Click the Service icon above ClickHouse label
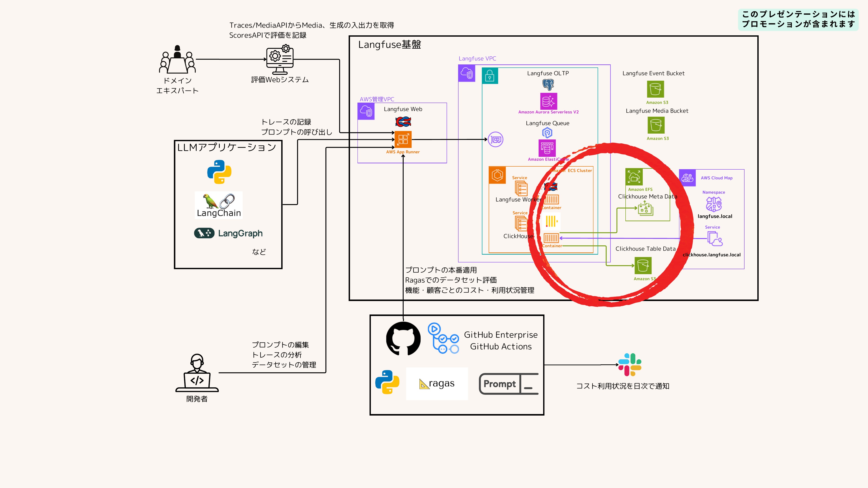Viewport: 868px width, 488px height. click(x=521, y=224)
